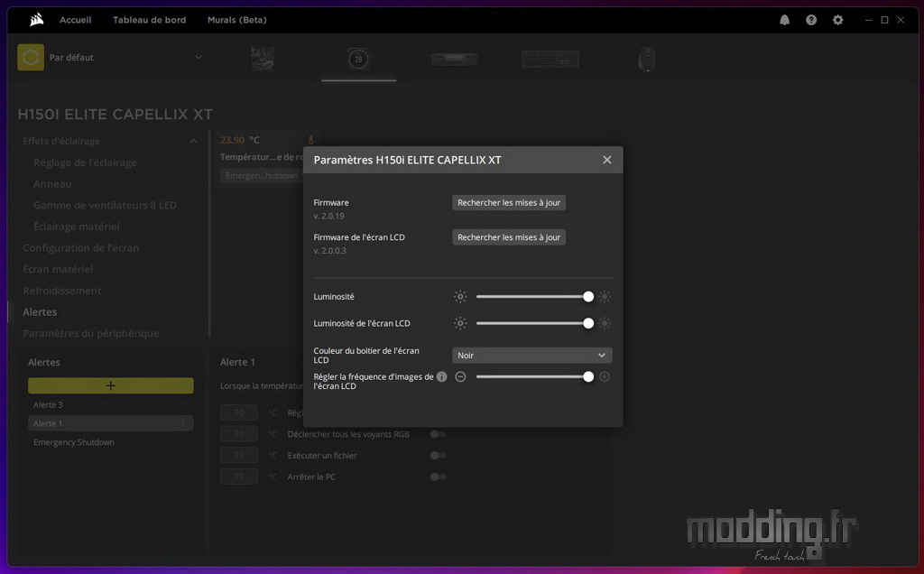Open Refroidissement section
924x574 pixels.
coord(62,291)
